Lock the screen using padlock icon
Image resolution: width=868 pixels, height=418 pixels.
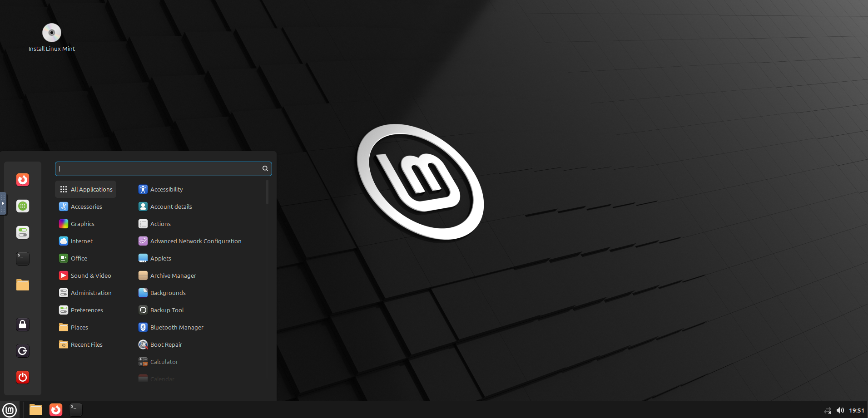[23, 325]
